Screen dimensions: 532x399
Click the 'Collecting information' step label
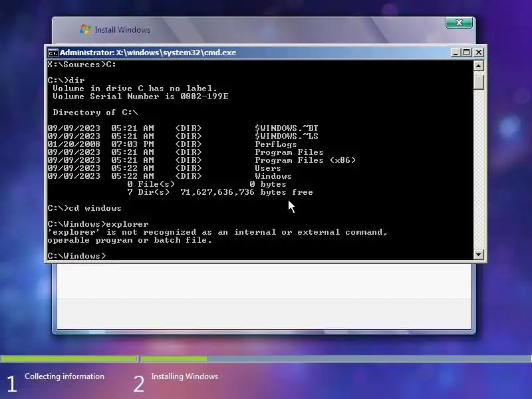tap(65, 376)
